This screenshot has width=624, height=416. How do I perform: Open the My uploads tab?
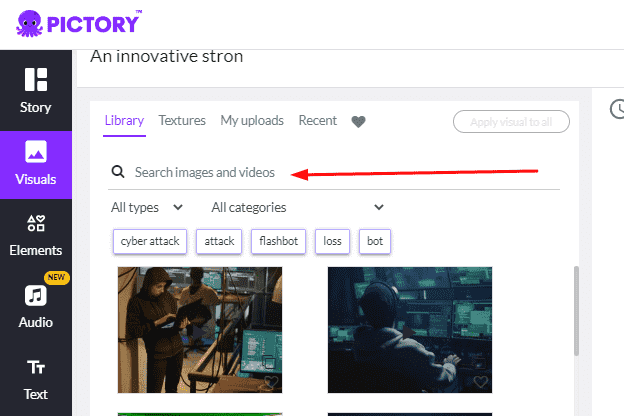pyautogui.click(x=252, y=121)
